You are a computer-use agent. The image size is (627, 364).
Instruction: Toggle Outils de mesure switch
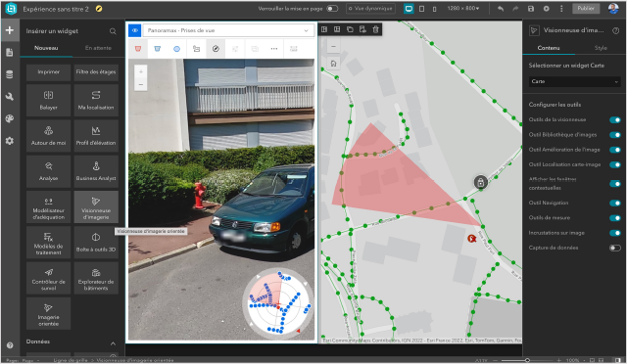(x=615, y=218)
